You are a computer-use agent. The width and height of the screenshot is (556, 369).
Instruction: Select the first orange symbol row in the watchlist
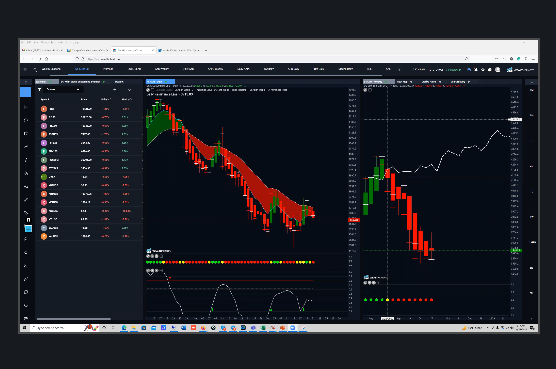point(89,109)
